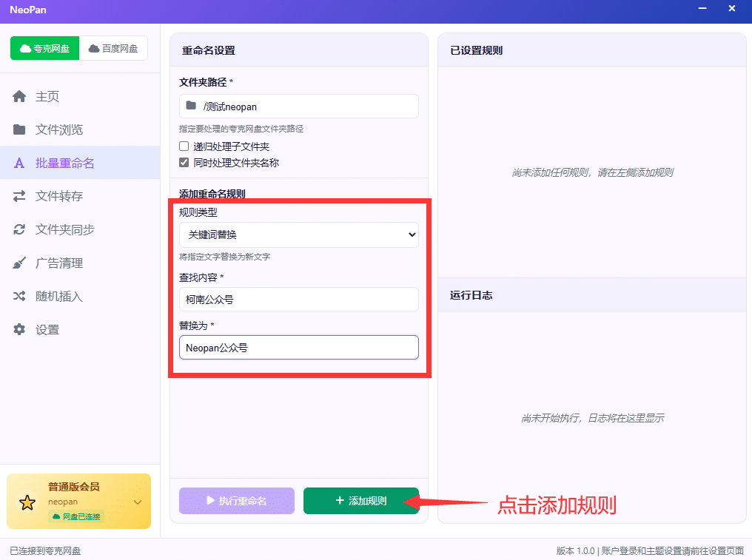Click the home icon beside 主页
This screenshot has height=560, width=752.
[x=19, y=96]
